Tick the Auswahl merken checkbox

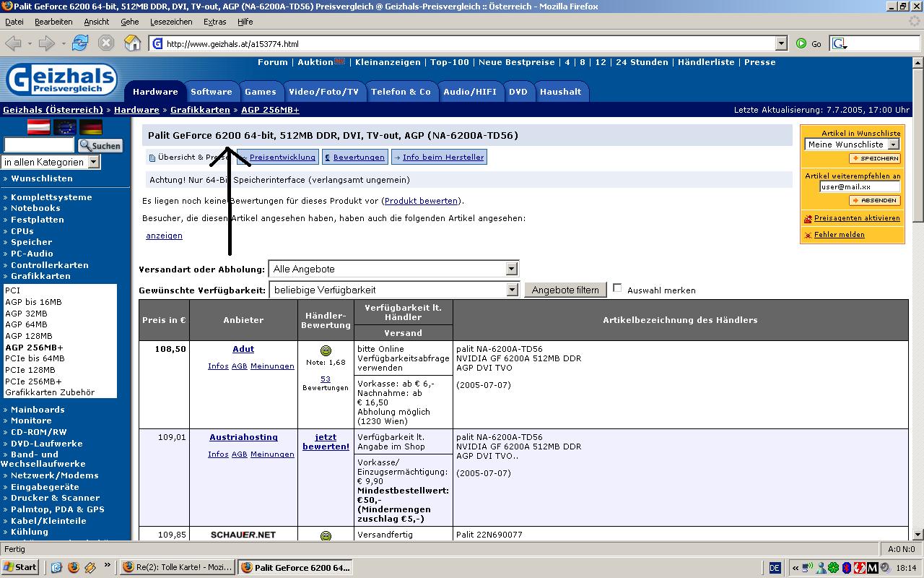pyautogui.click(x=617, y=288)
